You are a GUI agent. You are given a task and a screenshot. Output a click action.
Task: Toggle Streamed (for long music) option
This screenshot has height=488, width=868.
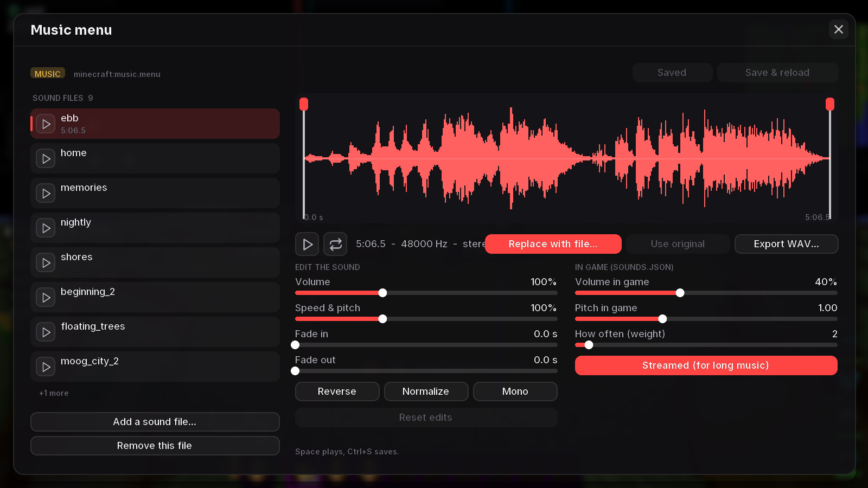click(706, 365)
